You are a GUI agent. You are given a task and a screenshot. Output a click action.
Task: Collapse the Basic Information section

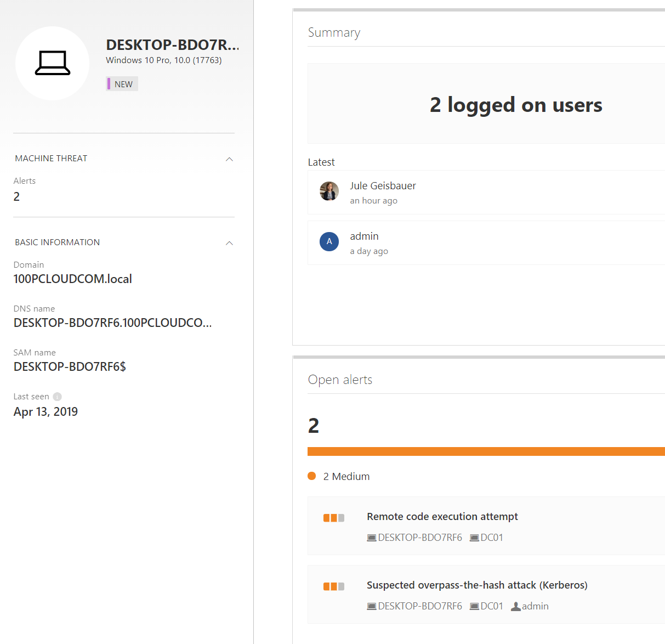click(229, 243)
